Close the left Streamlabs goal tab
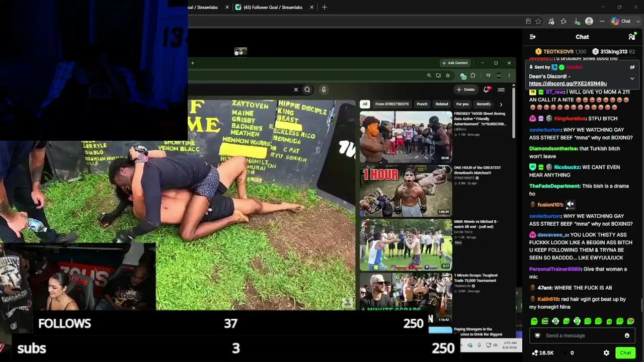 point(227,7)
